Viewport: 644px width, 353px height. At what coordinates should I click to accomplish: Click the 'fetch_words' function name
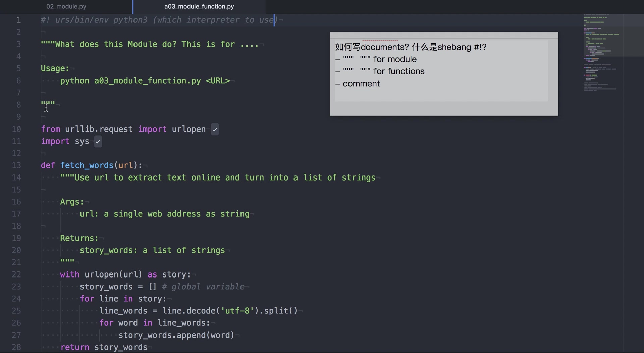click(87, 165)
